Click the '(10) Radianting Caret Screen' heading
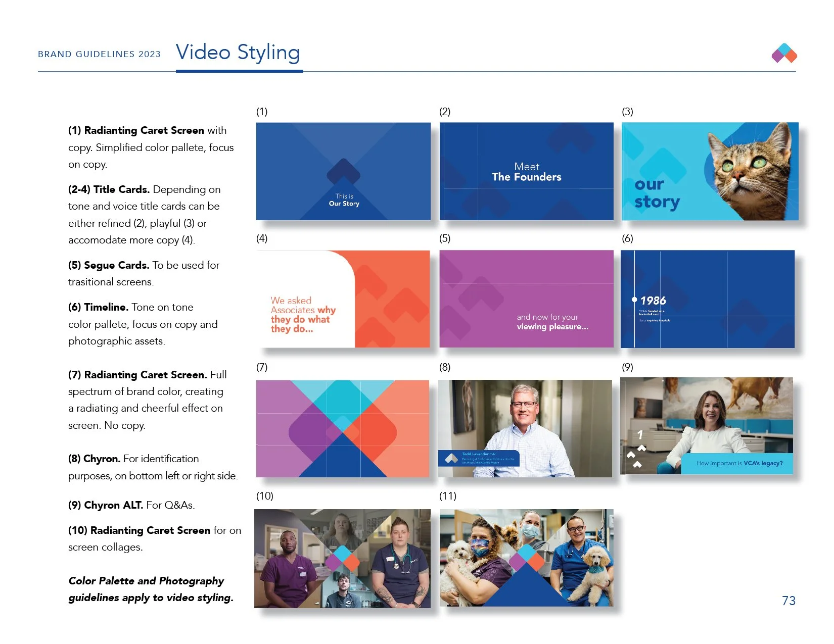Image resolution: width=834 pixels, height=644 pixels. tap(139, 530)
